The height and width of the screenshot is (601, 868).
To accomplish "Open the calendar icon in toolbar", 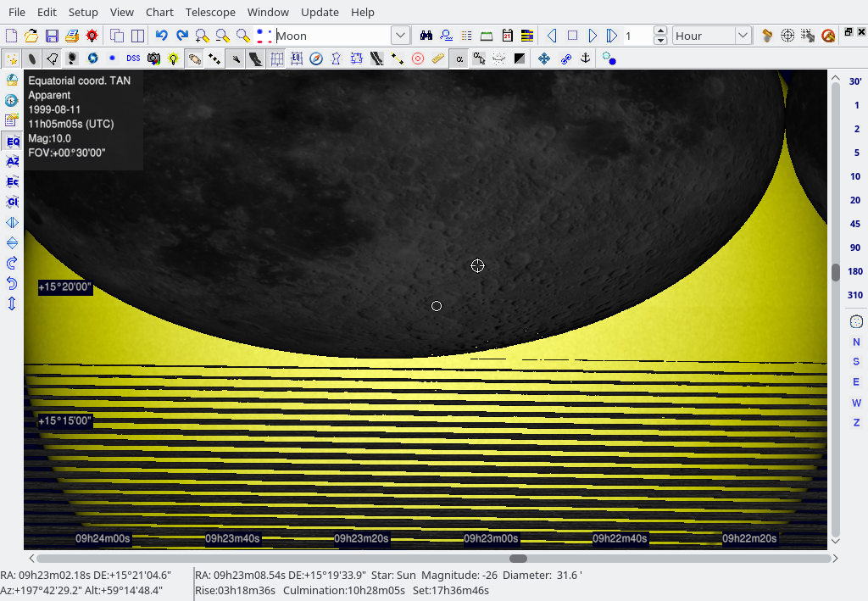I will click(x=507, y=36).
